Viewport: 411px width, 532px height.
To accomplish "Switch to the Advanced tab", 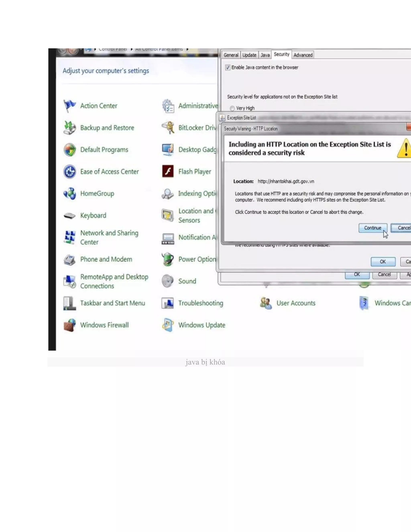I will [x=303, y=55].
